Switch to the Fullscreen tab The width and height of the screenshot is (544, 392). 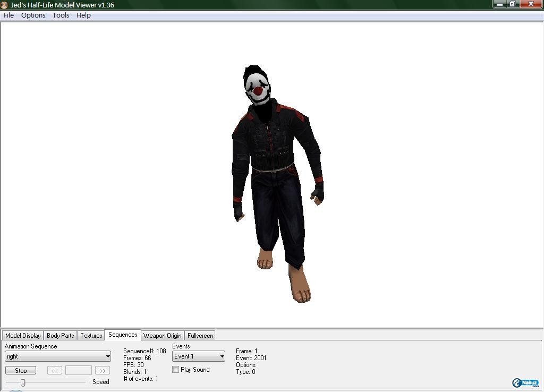click(200, 336)
